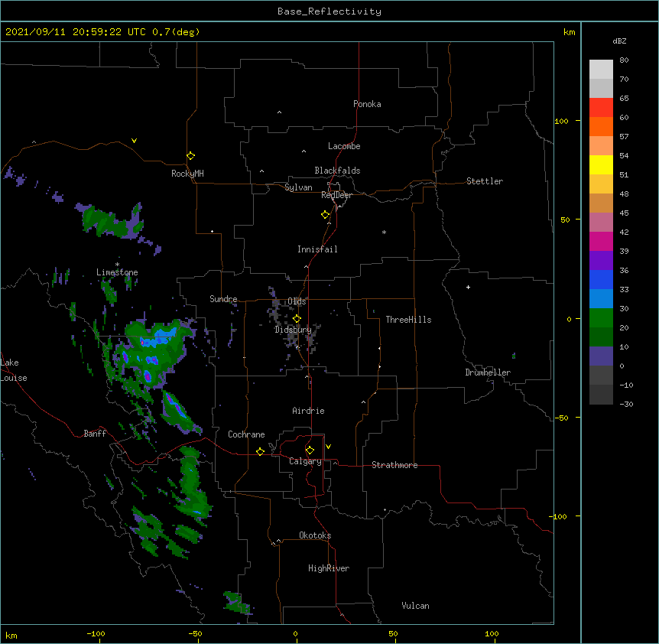Click the Okotoks label
The image size is (659, 644).
click(x=315, y=535)
